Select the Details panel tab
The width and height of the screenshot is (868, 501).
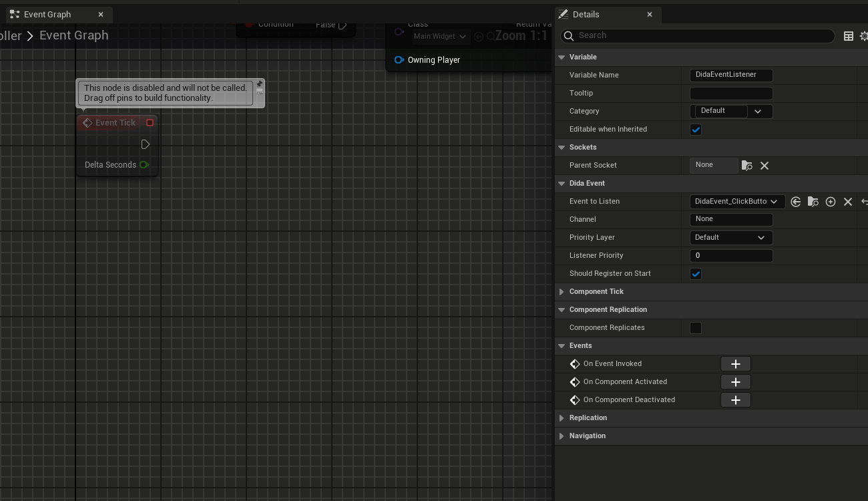(586, 15)
